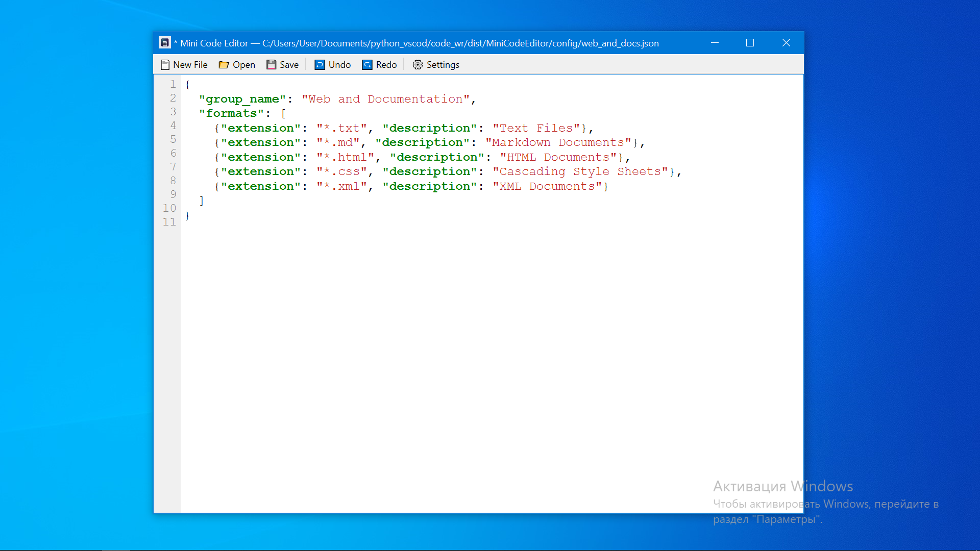Click the "Markdown Documents" string
The height and width of the screenshot is (551, 980).
click(x=558, y=142)
